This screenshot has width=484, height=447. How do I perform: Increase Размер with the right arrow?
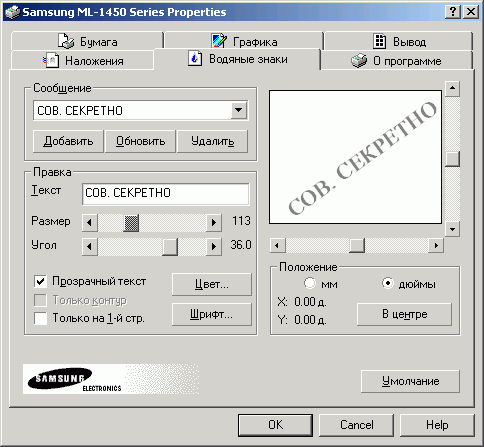click(214, 222)
